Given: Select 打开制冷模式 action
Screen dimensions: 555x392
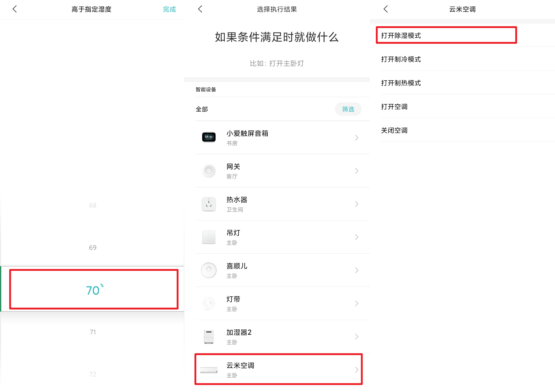Looking at the screenshot, I should coord(401,59).
